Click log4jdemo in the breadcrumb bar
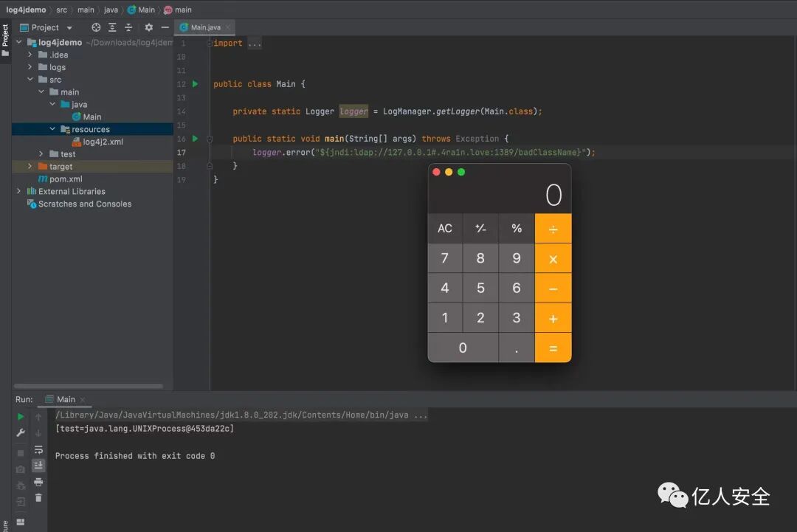797x532 pixels. (x=26, y=10)
